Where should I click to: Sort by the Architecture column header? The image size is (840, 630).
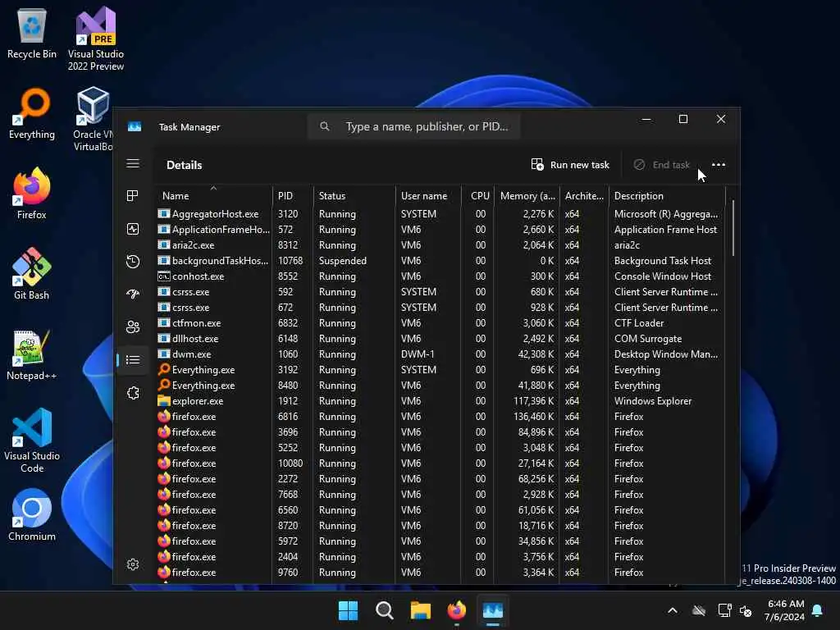584,195
